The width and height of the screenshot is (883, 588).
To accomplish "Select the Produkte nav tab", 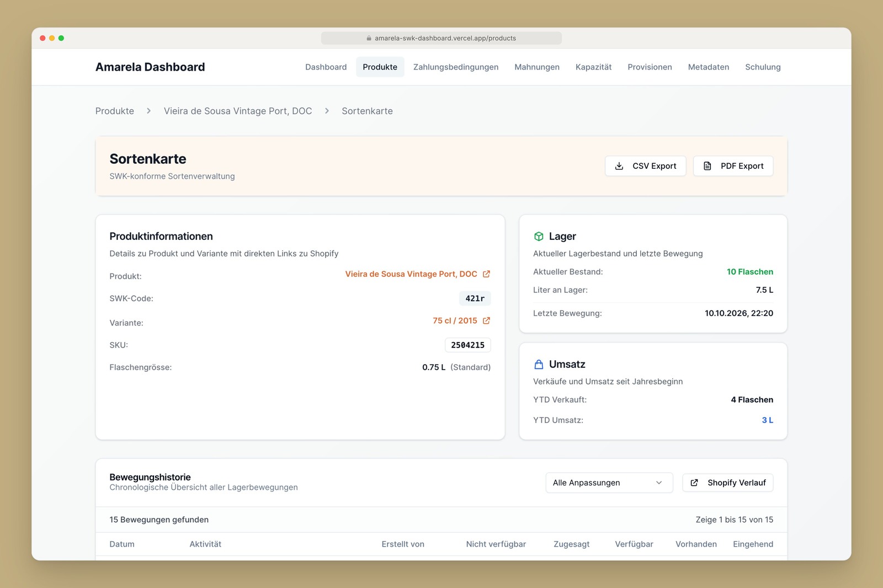I will click(x=380, y=67).
